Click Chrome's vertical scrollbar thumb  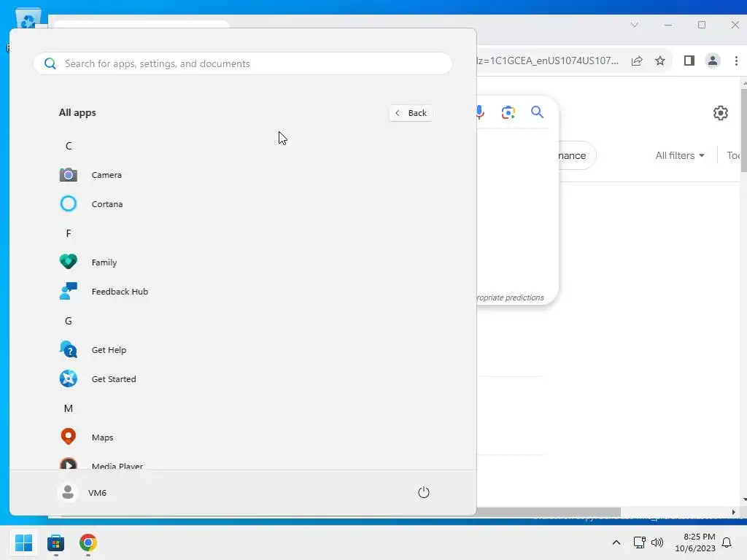(x=743, y=131)
